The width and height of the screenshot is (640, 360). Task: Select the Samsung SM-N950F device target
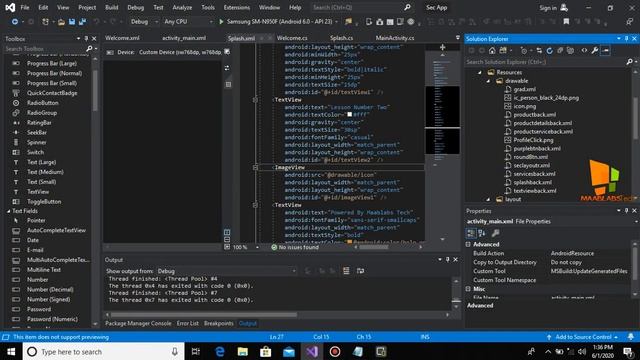pos(280,22)
